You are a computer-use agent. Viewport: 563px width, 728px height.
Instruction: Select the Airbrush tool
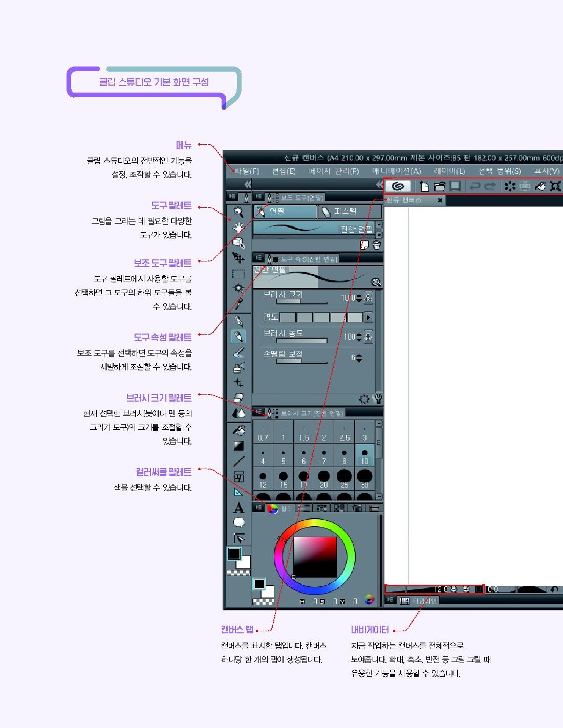[239, 367]
